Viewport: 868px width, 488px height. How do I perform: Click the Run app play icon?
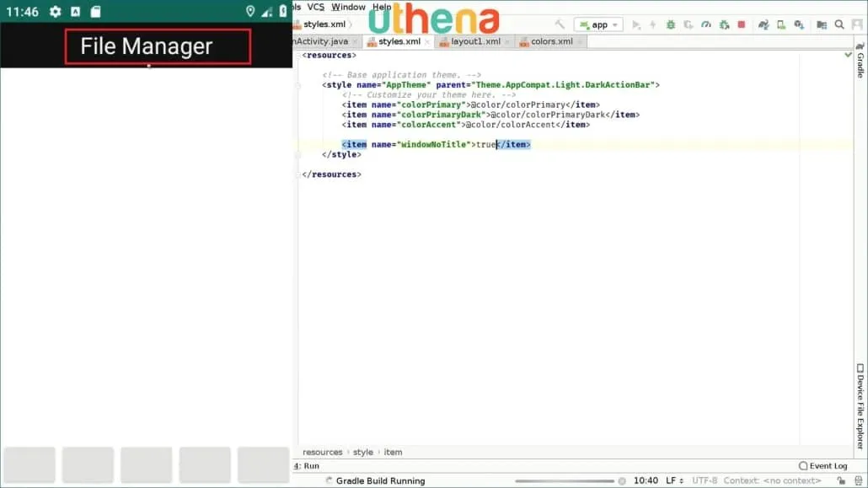(x=635, y=25)
